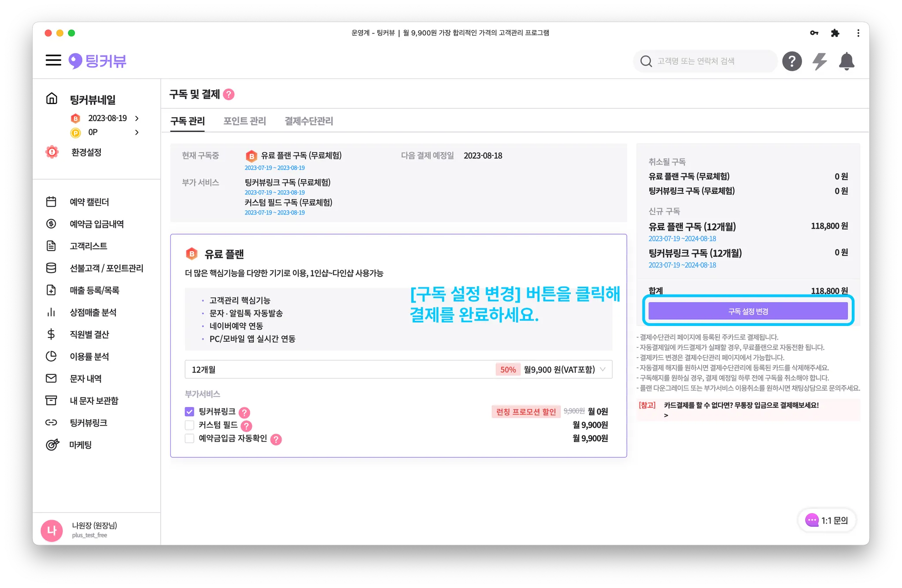Expand the 2023-08-19 subscription chevron
Viewport: 902px width, 588px height.
[137, 118]
